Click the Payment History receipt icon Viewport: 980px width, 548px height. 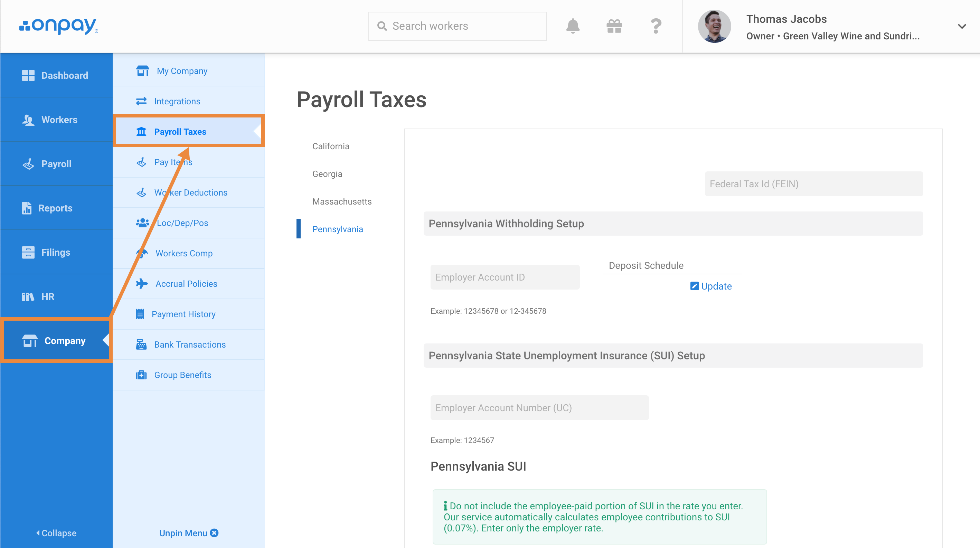pos(140,314)
